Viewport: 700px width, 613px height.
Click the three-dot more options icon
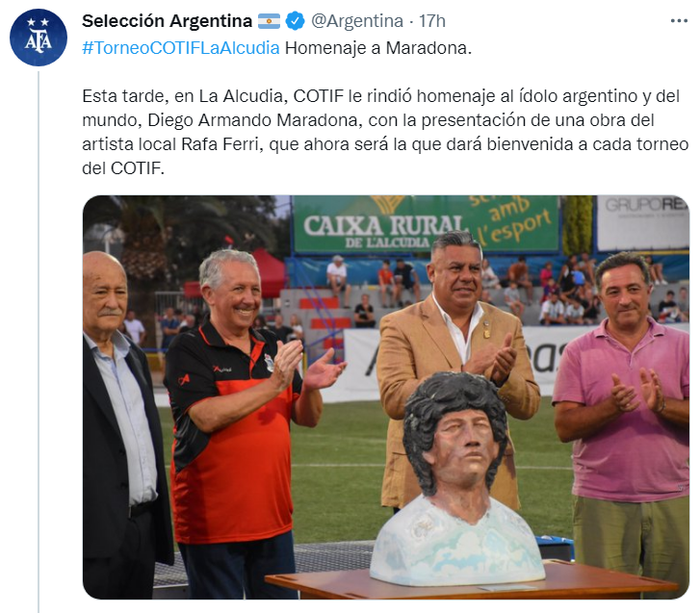point(679,21)
